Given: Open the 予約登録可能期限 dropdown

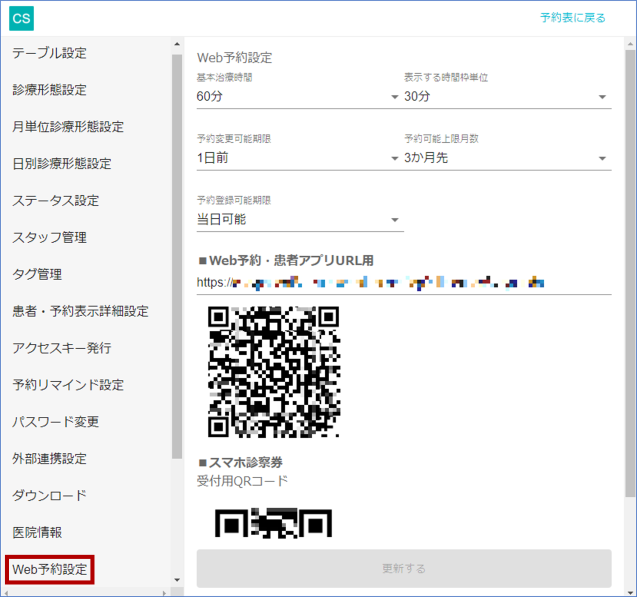Looking at the screenshot, I should click(298, 220).
